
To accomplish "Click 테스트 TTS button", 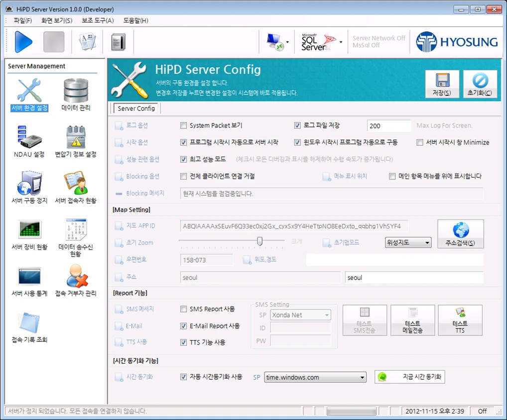I will coord(460,320).
